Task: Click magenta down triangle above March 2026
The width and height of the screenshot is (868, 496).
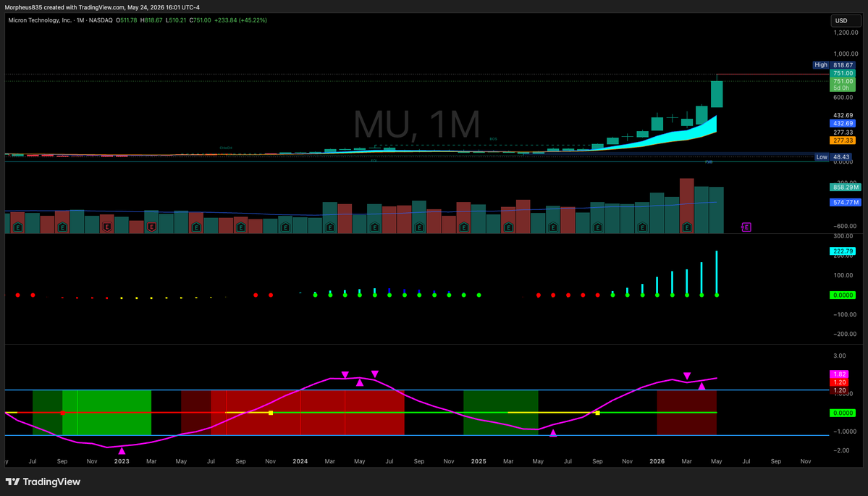Action: 687,376
